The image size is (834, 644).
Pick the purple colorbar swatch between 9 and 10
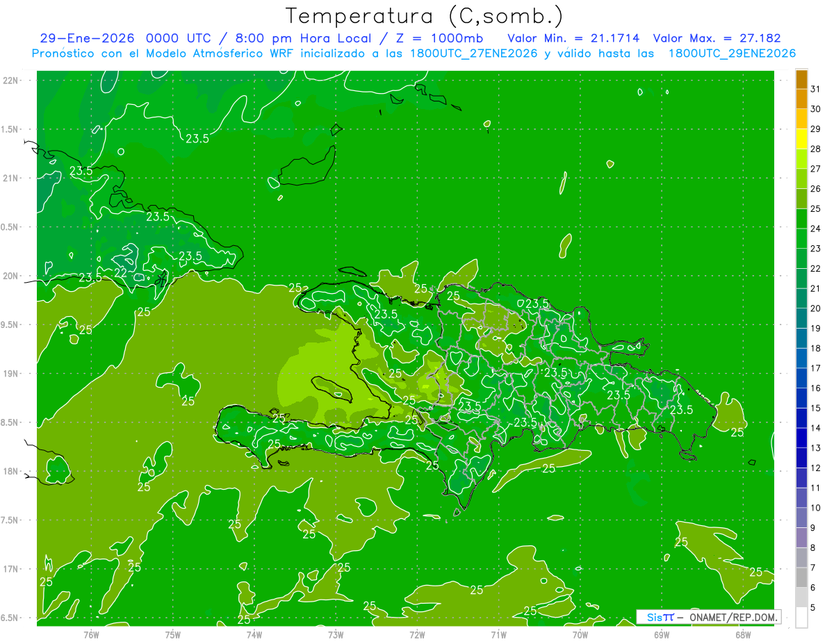(801, 518)
